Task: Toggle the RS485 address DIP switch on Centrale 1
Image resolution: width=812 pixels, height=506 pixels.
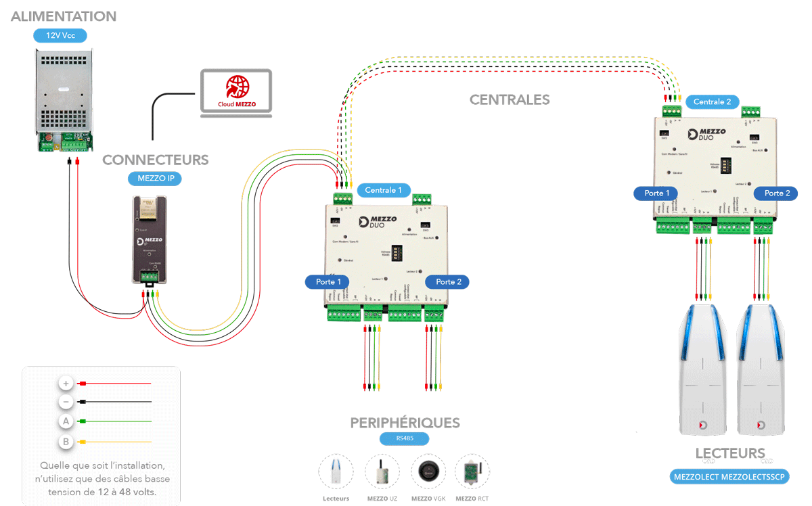Action: coord(394,254)
